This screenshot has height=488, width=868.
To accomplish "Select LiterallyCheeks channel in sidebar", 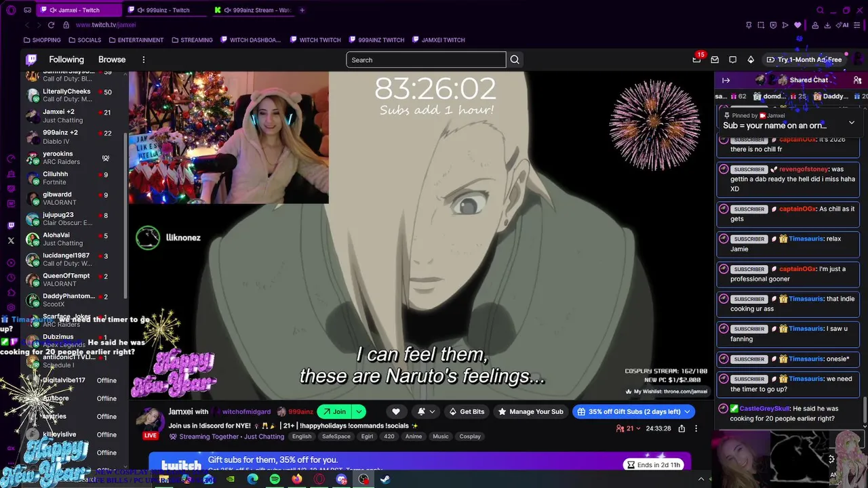I will tap(73, 95).
